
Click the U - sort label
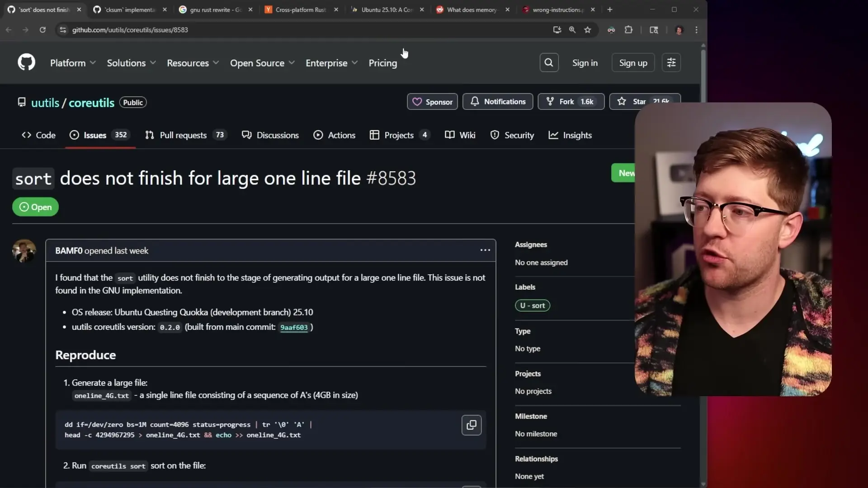[x=532, y=305]
